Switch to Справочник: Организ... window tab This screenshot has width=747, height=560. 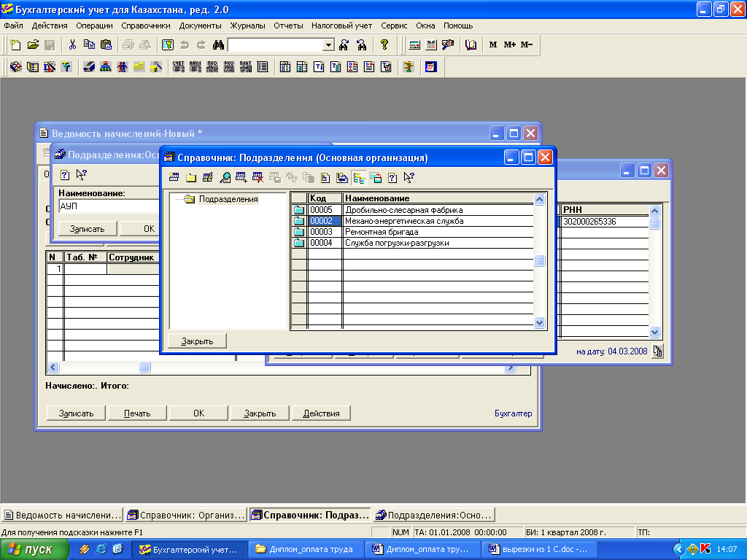(x=186, y=515)
